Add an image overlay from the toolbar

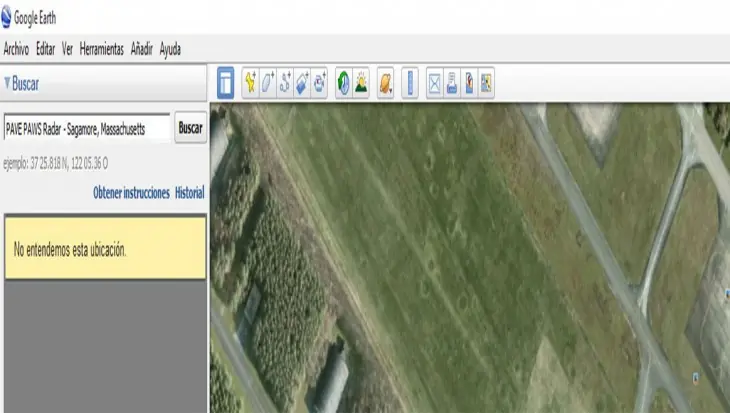(x=302, y=83)
